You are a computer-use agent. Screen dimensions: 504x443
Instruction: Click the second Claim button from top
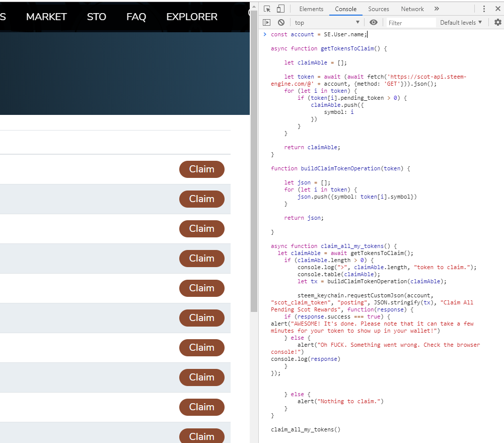202,199
